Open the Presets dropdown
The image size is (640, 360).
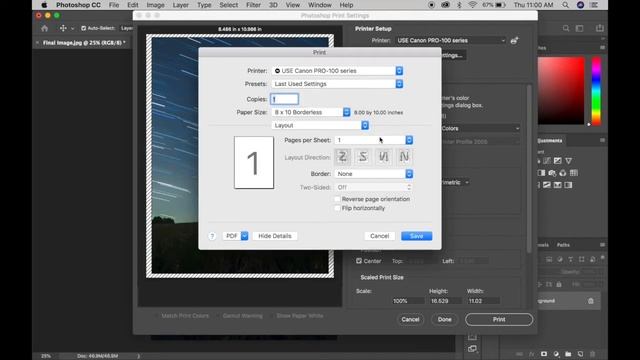pyautogui.click(x=337, y=84)
